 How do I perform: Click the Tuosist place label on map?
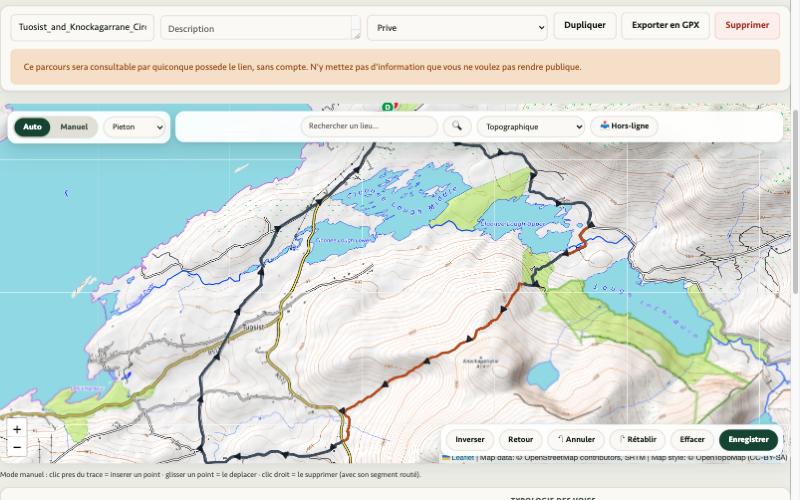(253, 327)
